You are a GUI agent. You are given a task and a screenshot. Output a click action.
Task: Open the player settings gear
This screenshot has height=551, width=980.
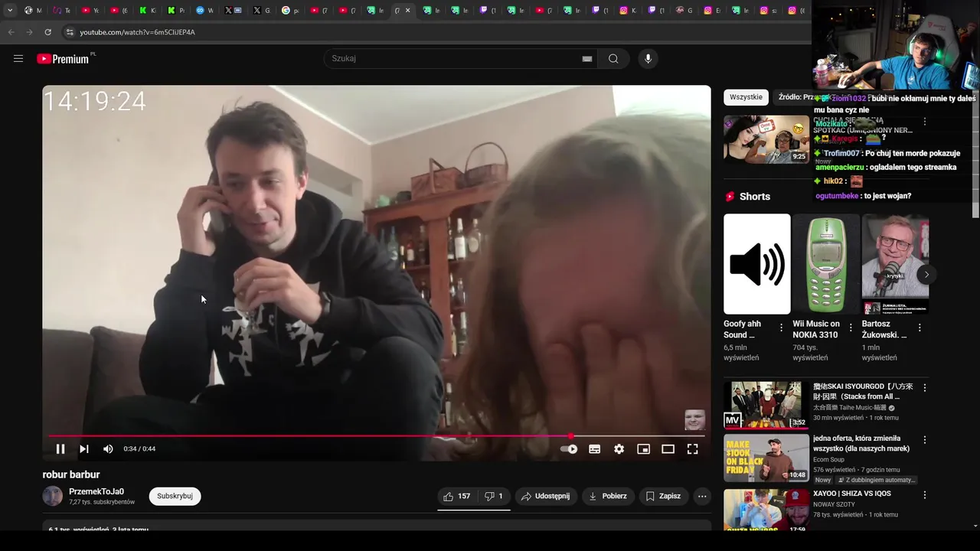coord(619,449)
